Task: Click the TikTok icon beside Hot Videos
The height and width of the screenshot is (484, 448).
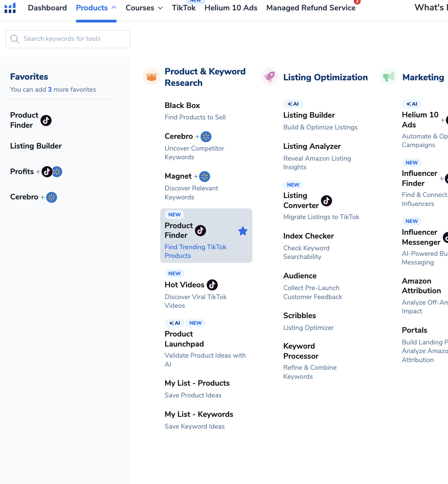Action: [x=212, y=285]
